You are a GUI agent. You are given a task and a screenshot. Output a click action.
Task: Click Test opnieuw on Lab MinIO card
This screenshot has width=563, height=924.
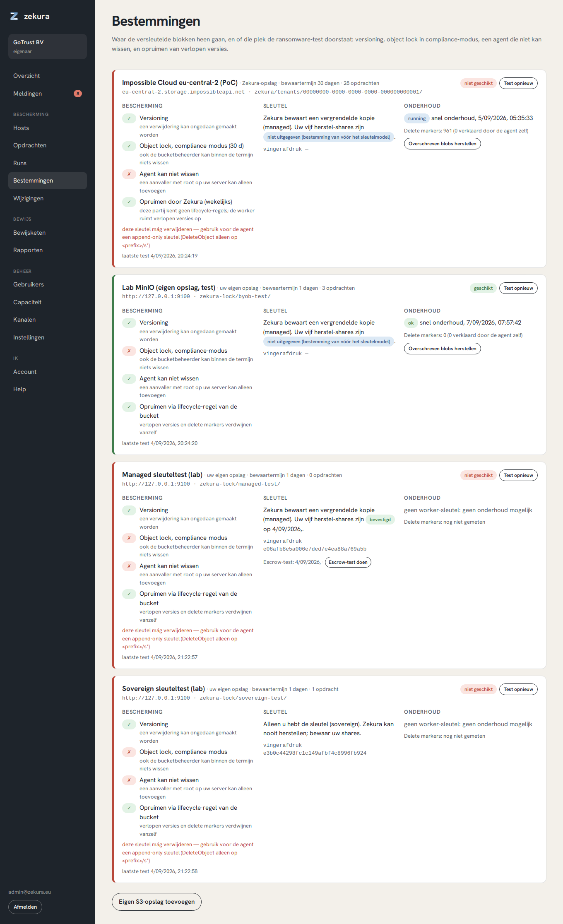click(x=518, y=288)
